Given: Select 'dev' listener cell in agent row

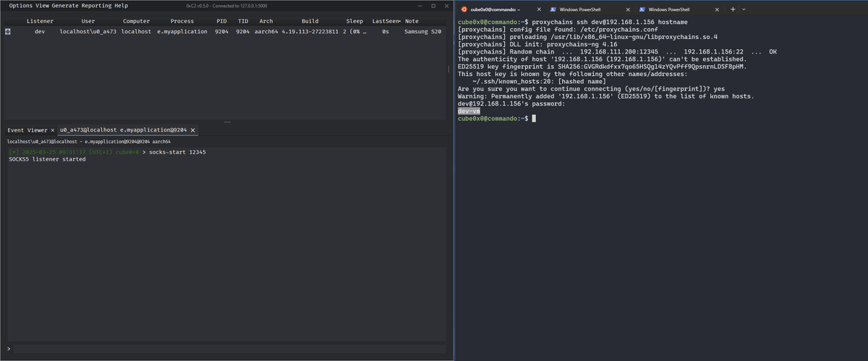Looking at the screenshot, I should pos(40,32).
